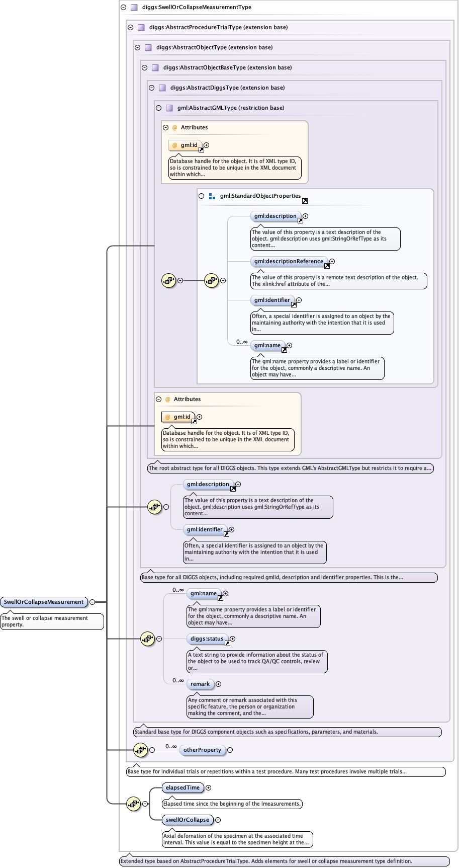This screenshot has height=868, width=459.
Task: Select the remark element node
Action: click(200, 684)
